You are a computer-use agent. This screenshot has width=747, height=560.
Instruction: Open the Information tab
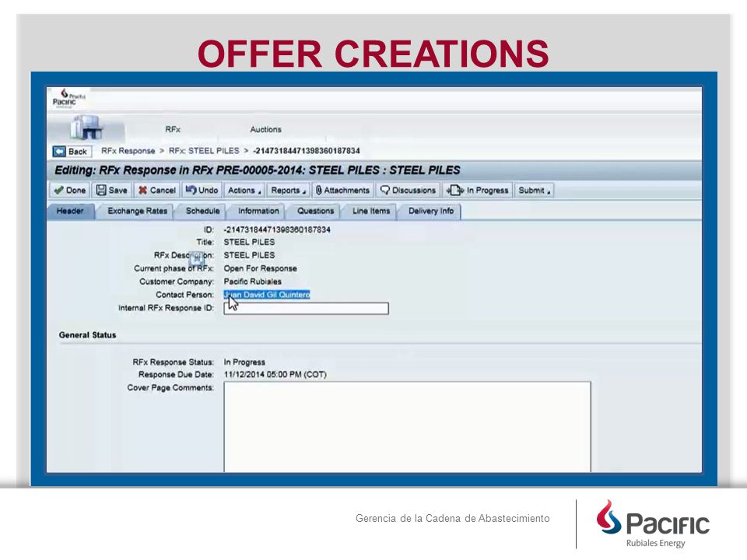click(258, 211)
